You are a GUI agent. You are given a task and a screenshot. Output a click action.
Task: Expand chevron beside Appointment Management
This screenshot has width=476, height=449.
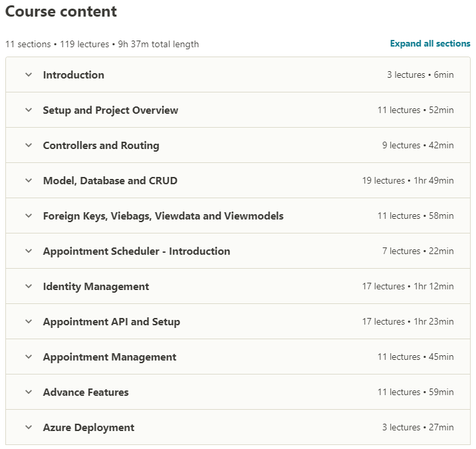click(29, 357)
